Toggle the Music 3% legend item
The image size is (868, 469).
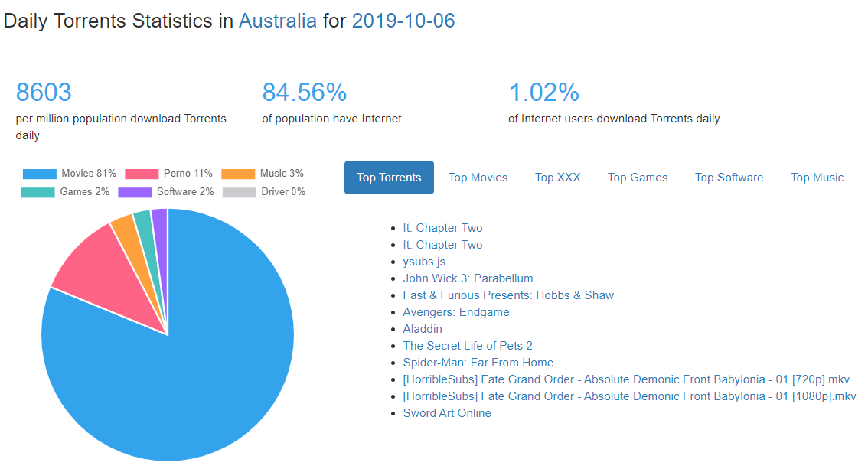[263, 174]
